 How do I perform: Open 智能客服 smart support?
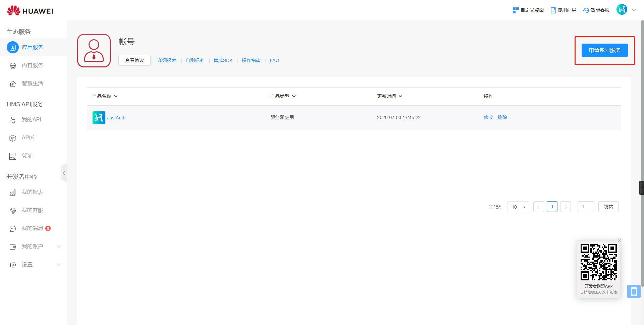click(x=596, y=10)
